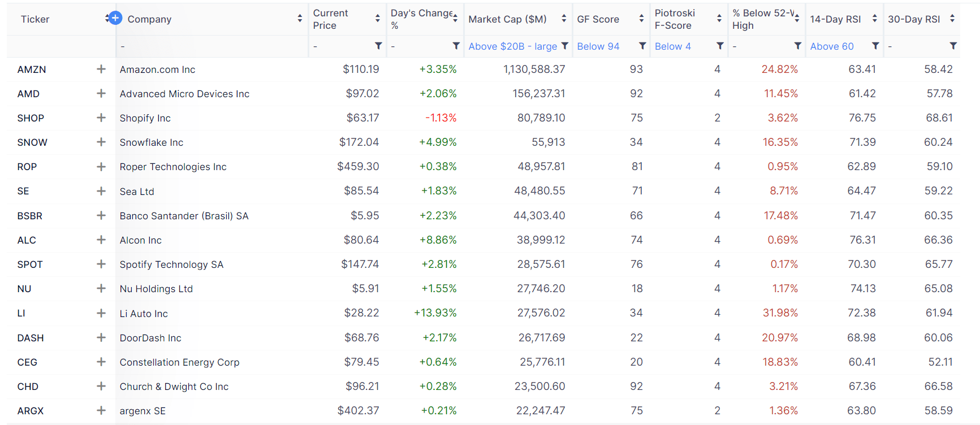Sort by Piotroski F-Score arrows

point(719,19)
